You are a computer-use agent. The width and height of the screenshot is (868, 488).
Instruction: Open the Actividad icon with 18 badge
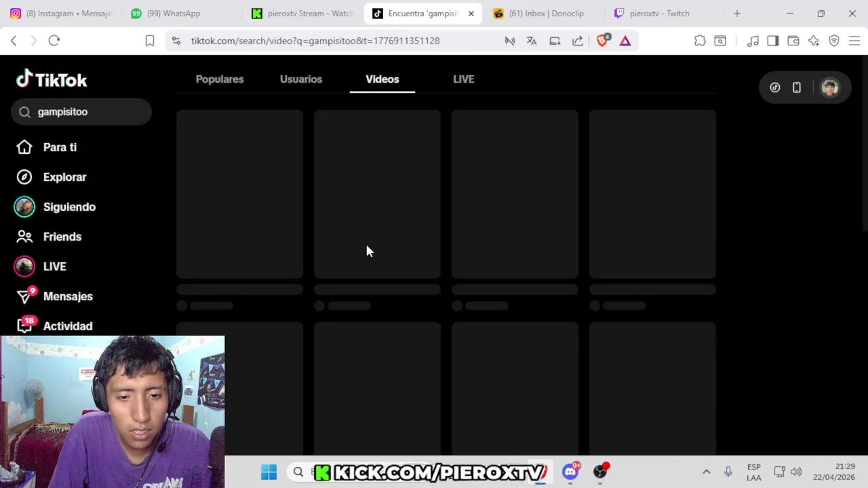tap(25, 325)
